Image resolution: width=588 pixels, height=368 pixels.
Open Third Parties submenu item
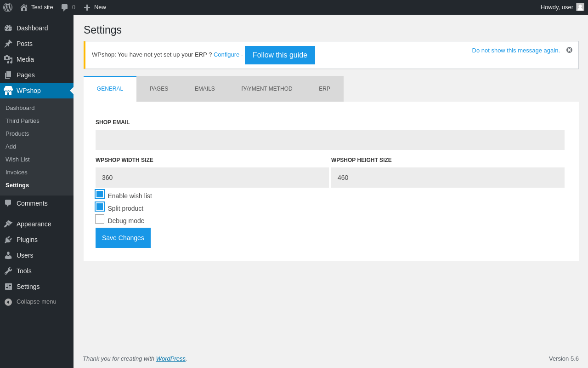(x=23, y=121)
